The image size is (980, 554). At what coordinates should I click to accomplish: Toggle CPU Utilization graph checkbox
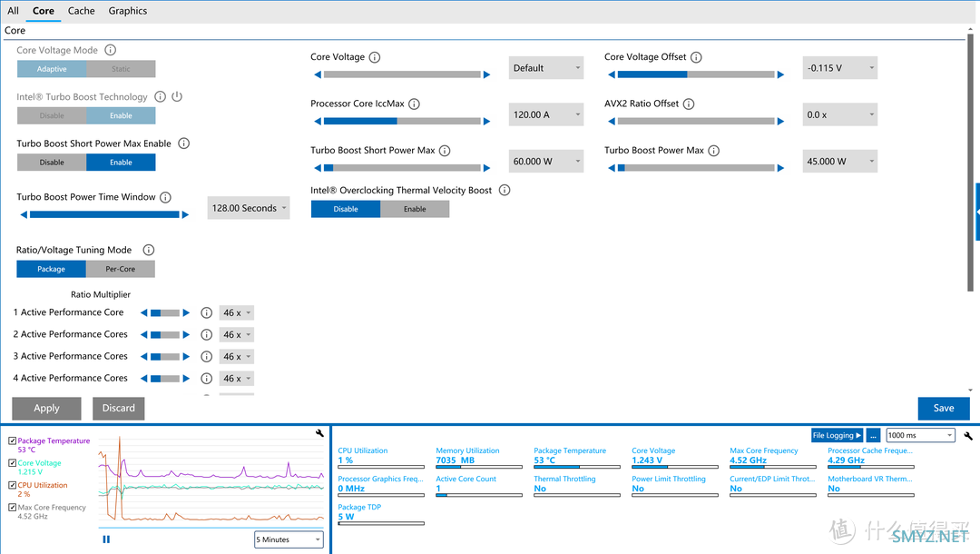click(13, 485)
